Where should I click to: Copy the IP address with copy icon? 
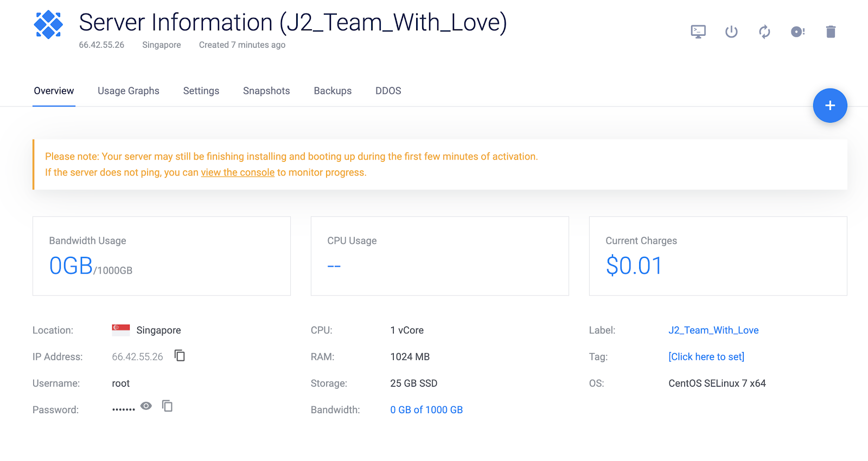point(180,356)
